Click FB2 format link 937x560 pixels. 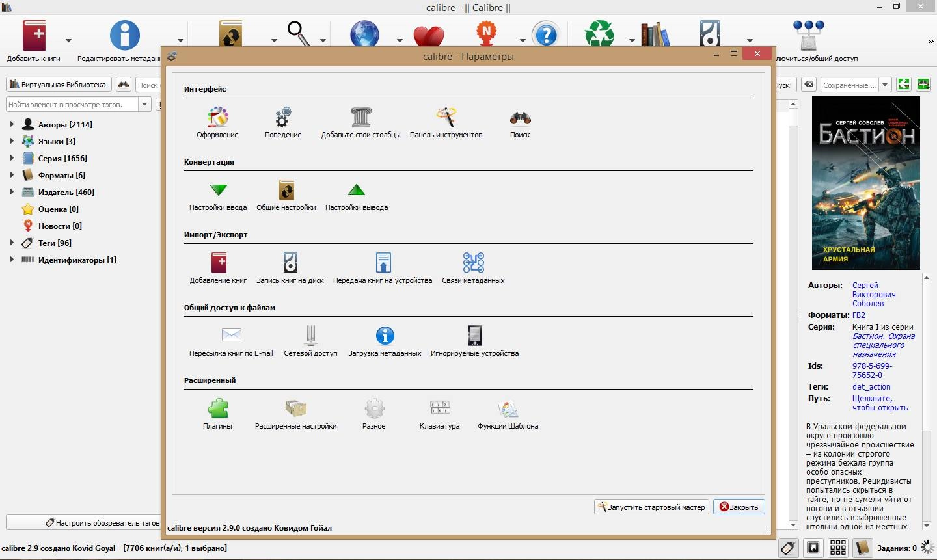click(859, 315)
